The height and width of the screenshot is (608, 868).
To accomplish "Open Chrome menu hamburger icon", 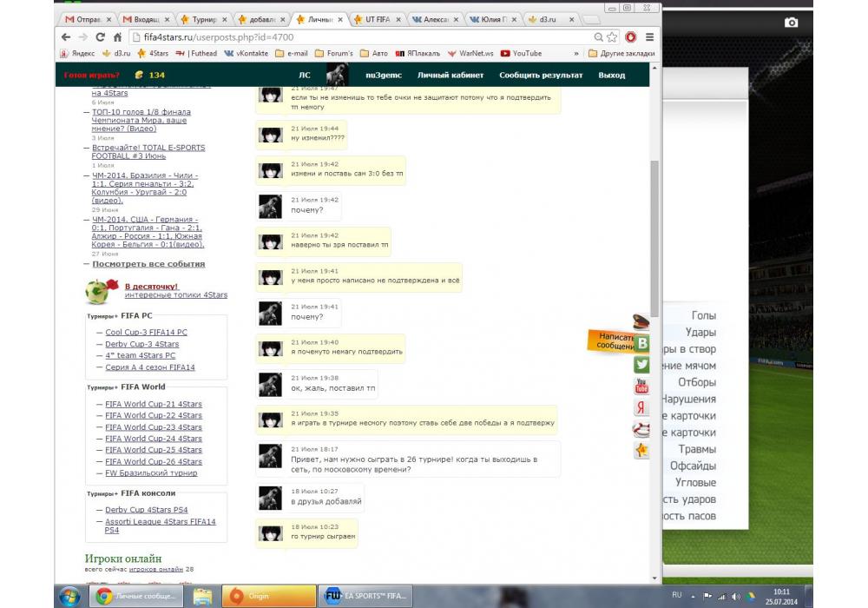I will [x=649, y=37].
